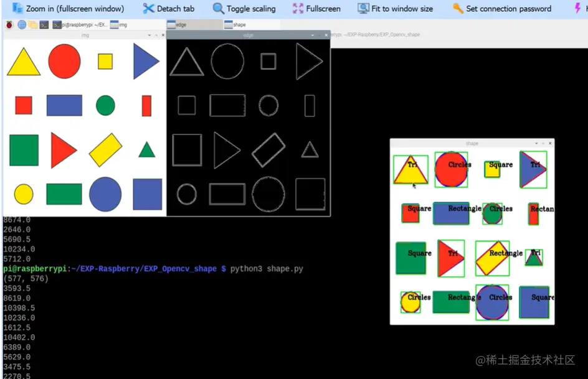The image size is (588, 379).
Task: Click the 'Circles' label on the red circle
Action: [460, 164]
